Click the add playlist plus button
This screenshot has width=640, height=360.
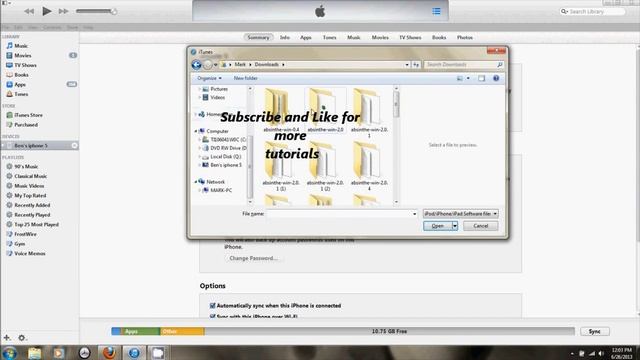[7, 338]
